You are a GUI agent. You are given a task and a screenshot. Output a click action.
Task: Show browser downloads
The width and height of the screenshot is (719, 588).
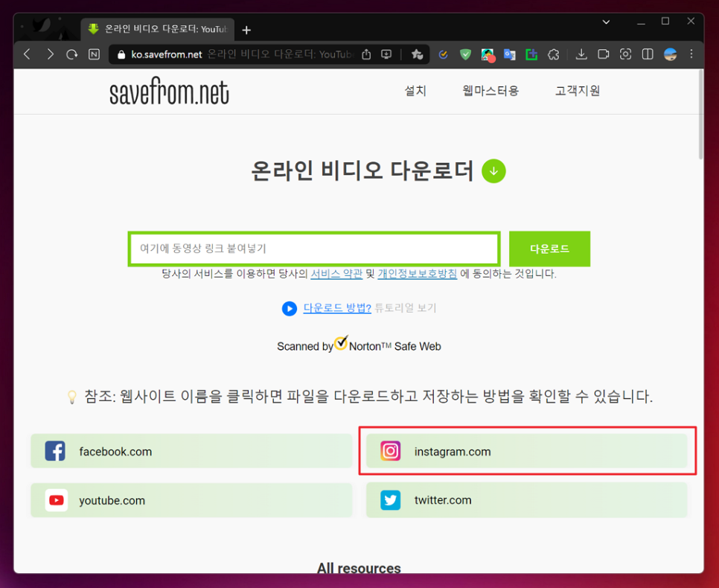pos(581,54)
